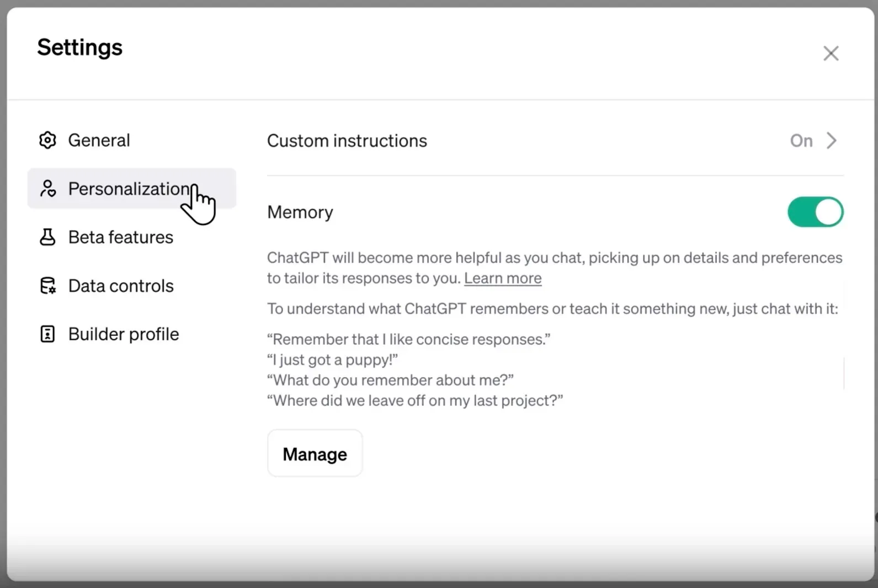The image size is (878, 588).
Task: Click the flask icon for Beta features
Action: point(47,237)
